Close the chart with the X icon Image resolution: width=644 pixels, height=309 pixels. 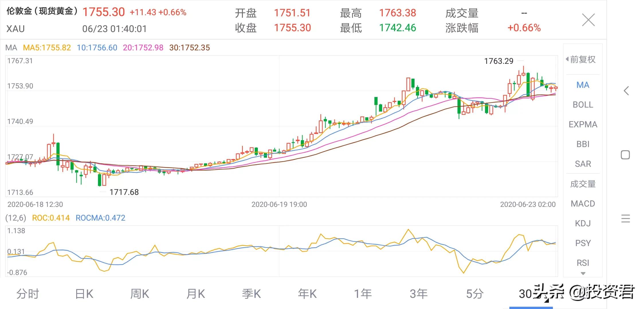(x=588, y=20)
